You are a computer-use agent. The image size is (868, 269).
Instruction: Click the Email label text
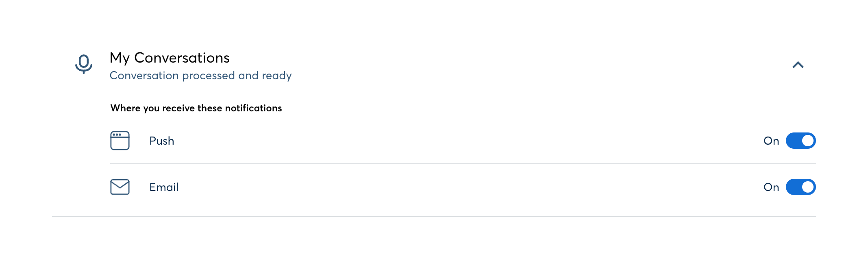[x=164, y=187]
